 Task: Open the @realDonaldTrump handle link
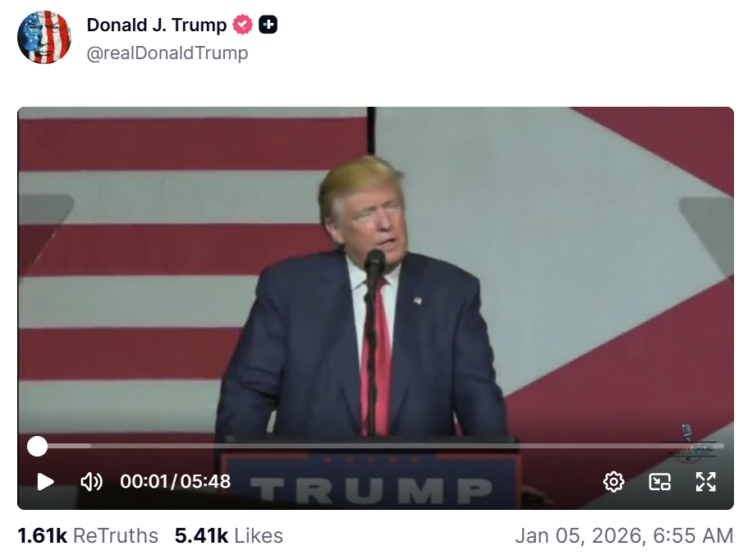[x=167, y=53]
